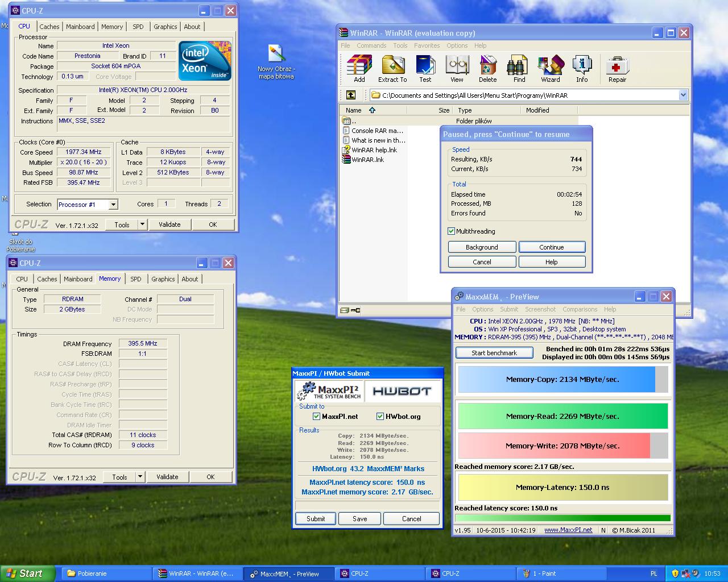Click Help in benchmark pause dialog
728x582 pixels.
[x=552, y=262]
